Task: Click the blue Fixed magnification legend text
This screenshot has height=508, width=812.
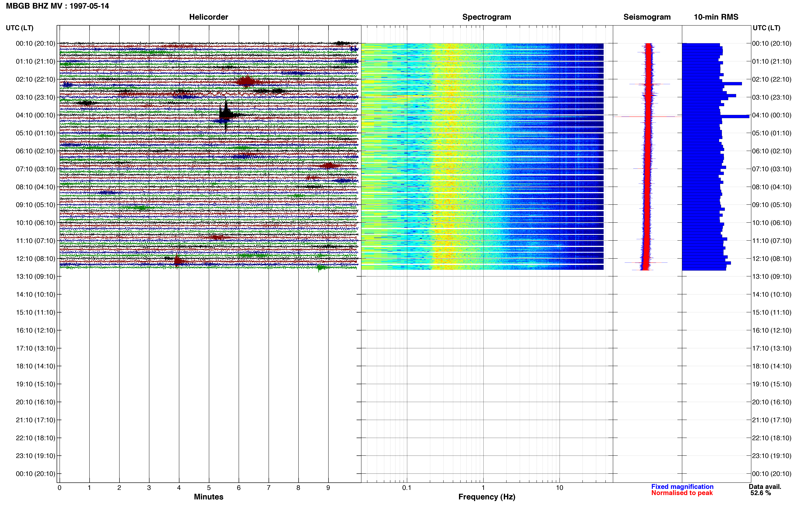Action: pyautogui.click(x=682, y=486)
